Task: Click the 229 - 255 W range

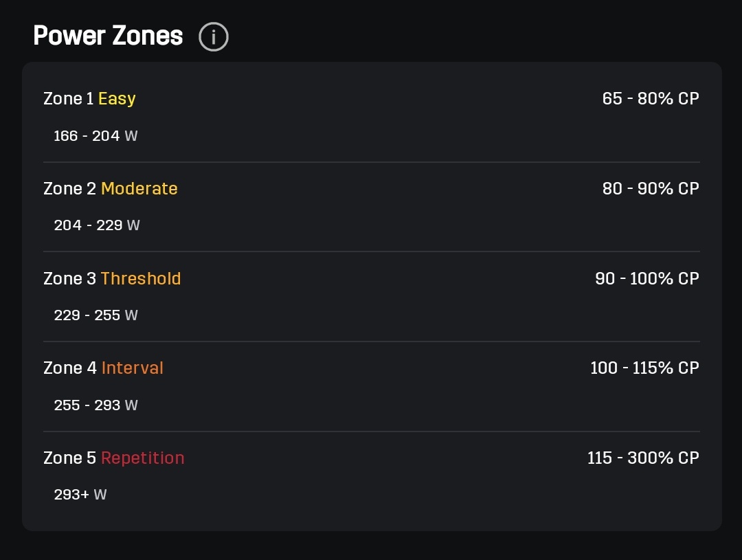Action: 95,315
